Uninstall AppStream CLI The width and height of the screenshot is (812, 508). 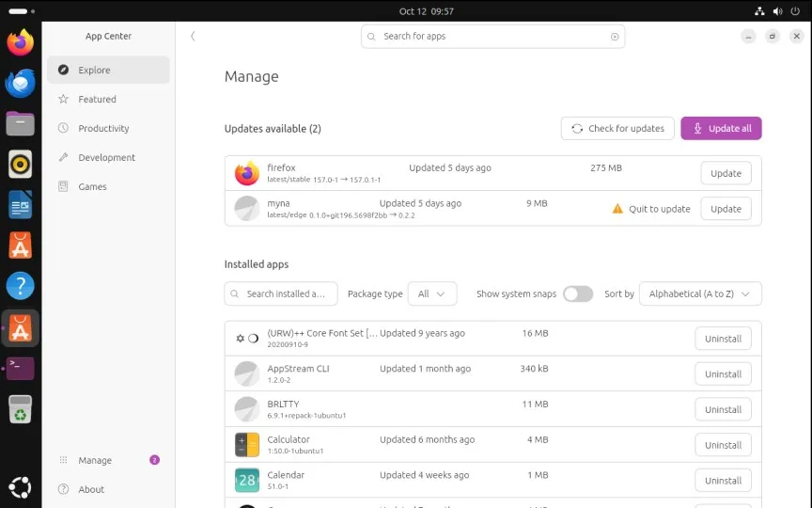coord(723,374)
